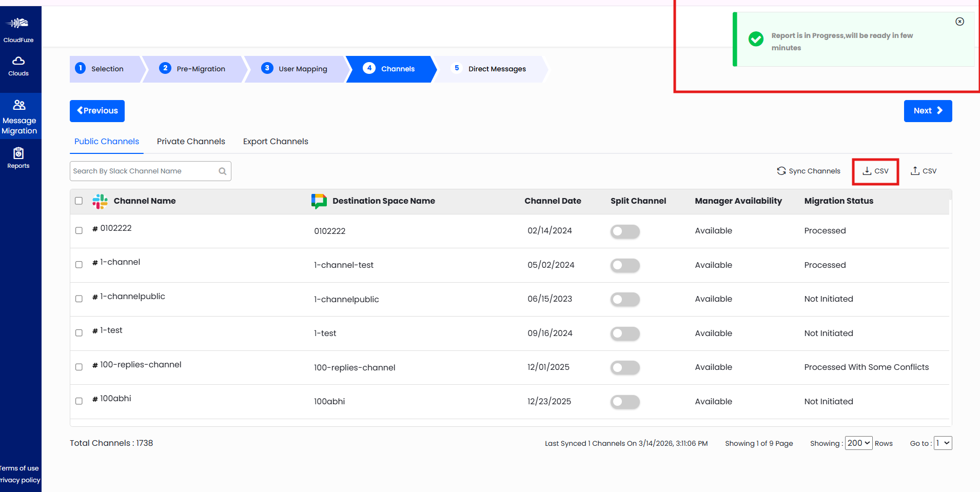This screenshot has height=492, width=980.
Task: Select the 1-test row checkbox
Action: (x=79, y=333)
